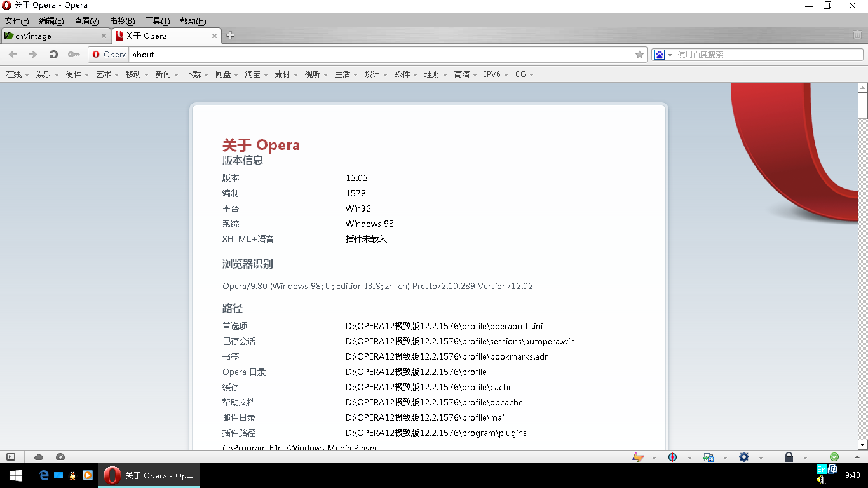868x488 pixels.
Task: Expand the 在线 bookmark folder
Action: point(18,74)
